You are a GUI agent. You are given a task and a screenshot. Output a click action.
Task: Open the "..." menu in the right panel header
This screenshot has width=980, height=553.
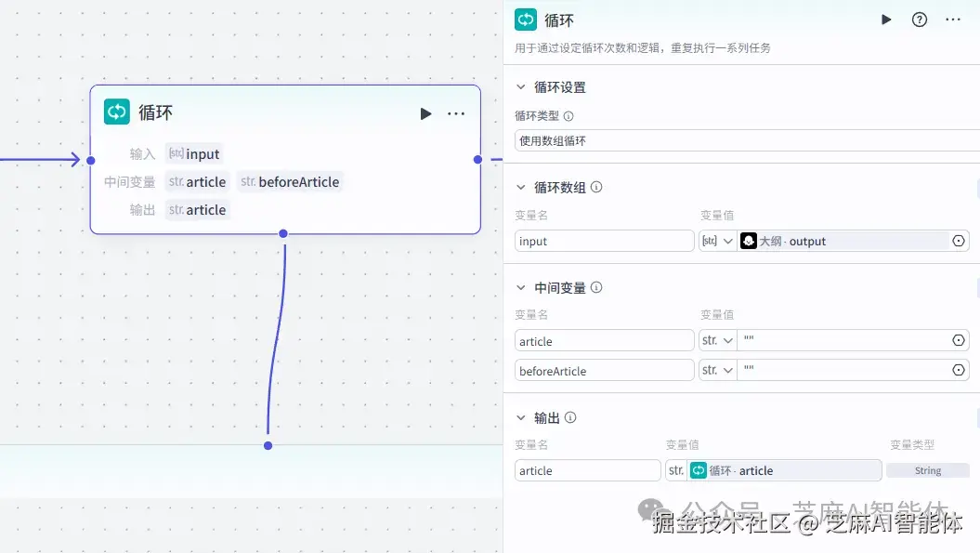point(952,19)
